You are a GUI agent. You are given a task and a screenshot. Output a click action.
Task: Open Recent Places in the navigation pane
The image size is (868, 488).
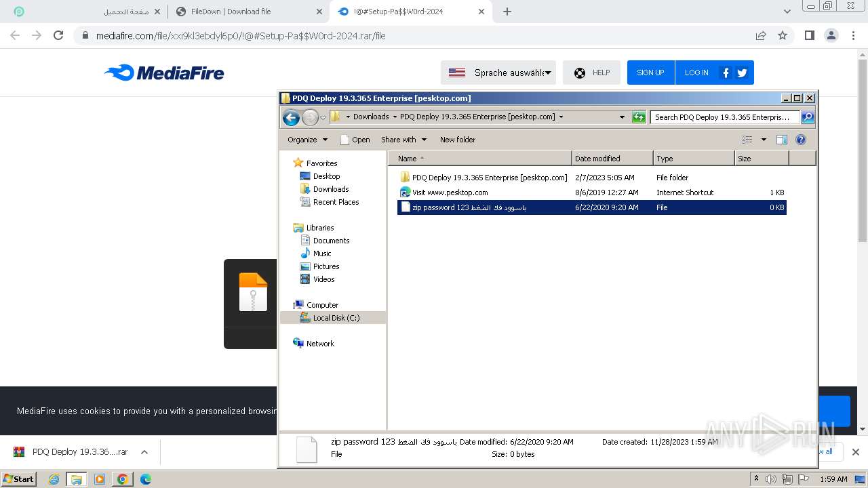coord(336,202)
